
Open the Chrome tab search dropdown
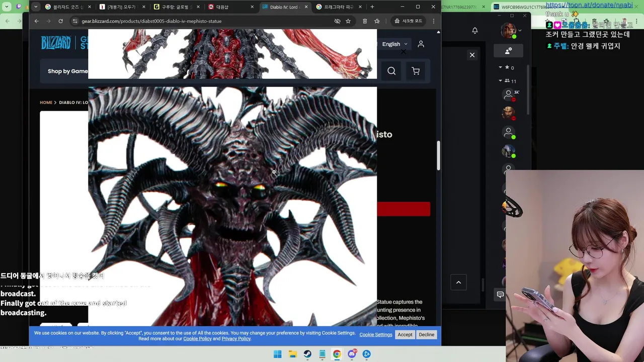click(x=36, y=7)
